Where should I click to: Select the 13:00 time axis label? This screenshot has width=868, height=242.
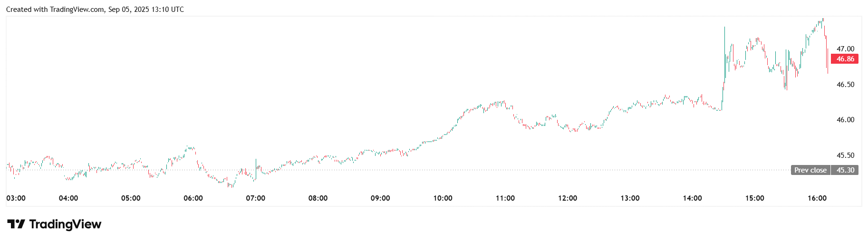pos(630,198)
